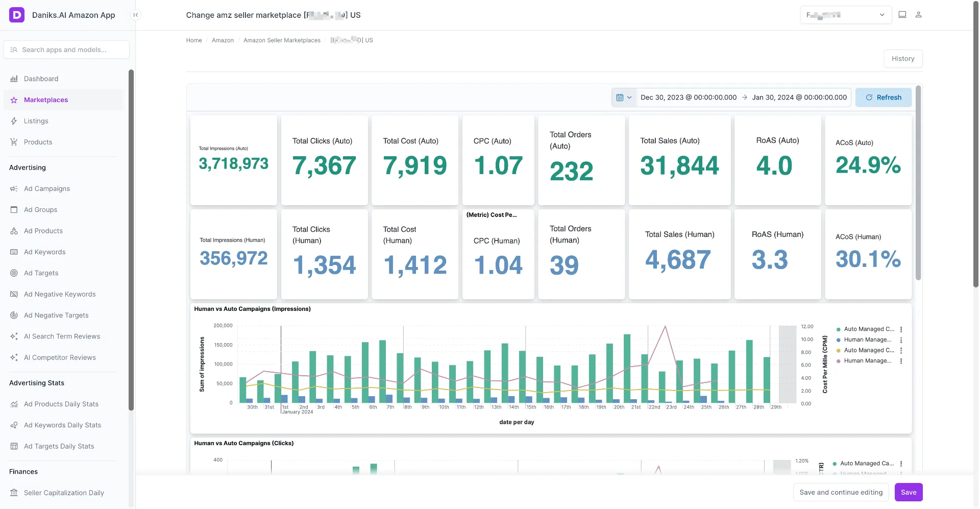Click the dashboard panel vertical scrollbar

(x=918, y=183)
